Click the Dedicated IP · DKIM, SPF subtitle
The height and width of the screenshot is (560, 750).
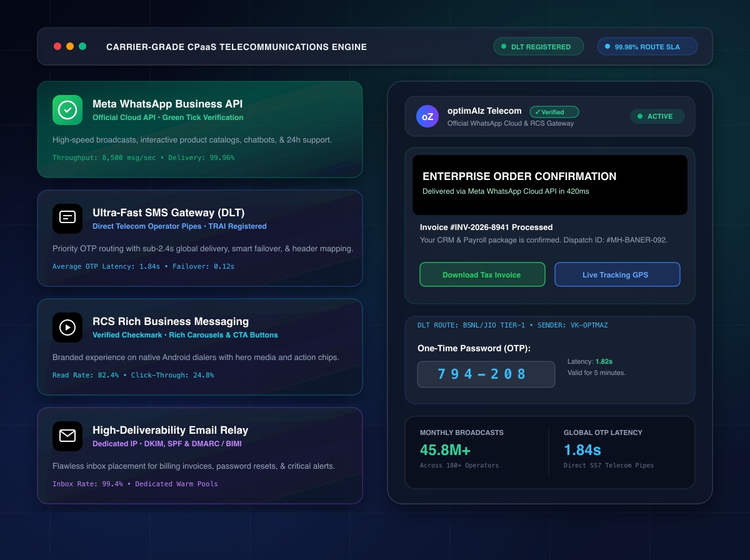[x=167, y=444]
